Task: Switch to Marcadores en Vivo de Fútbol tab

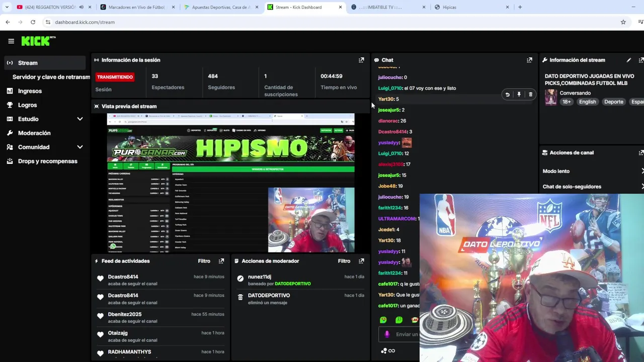Action: pos(137,7)
